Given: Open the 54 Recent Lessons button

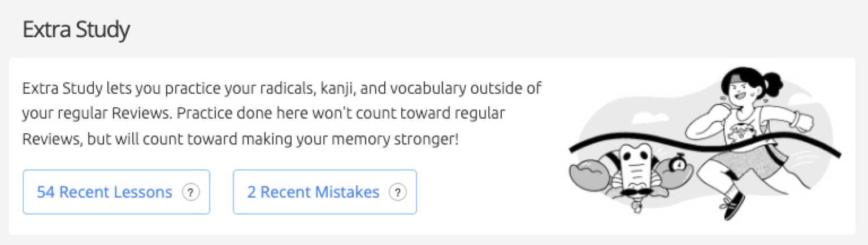Looking at the screenshot, I should [x=116, y=192].
